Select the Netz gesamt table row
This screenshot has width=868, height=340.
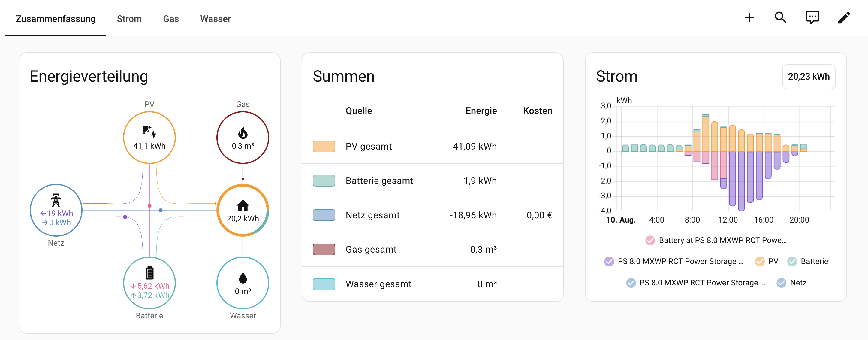pyautogui.click(x=432, y=215)
